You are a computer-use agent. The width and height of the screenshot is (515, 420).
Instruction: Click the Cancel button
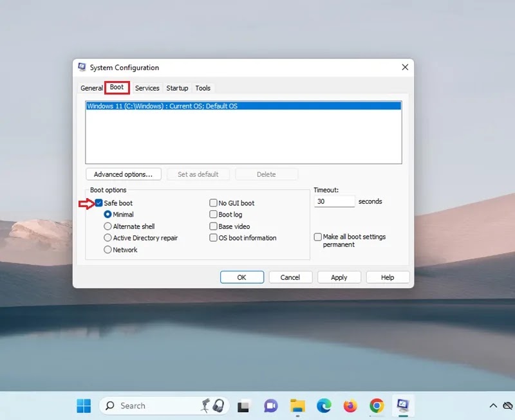pyautogui.click(x=290, y=277)
